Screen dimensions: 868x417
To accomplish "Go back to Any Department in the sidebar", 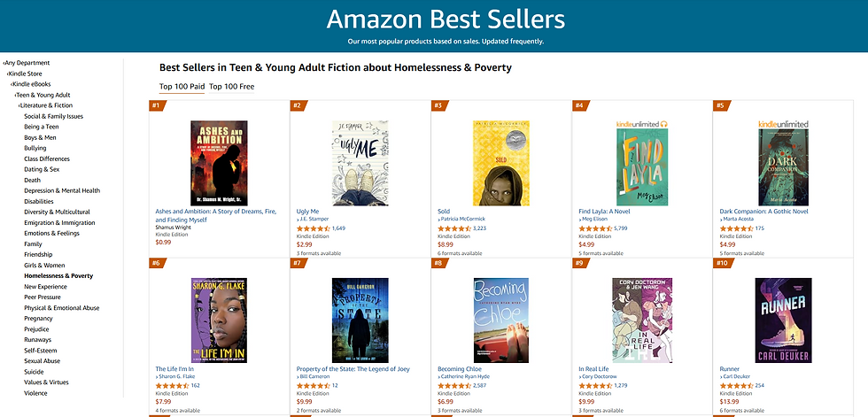I will point(27,63).
